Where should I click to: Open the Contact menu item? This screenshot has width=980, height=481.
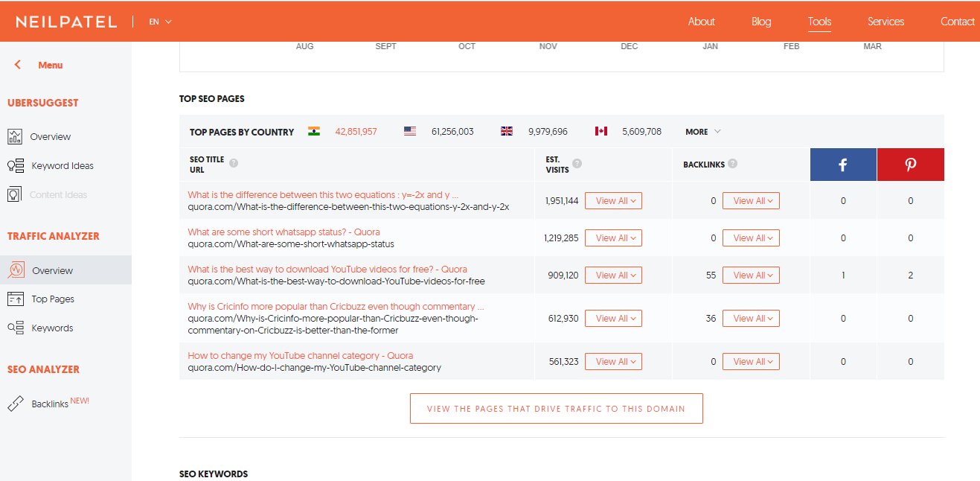958,22
